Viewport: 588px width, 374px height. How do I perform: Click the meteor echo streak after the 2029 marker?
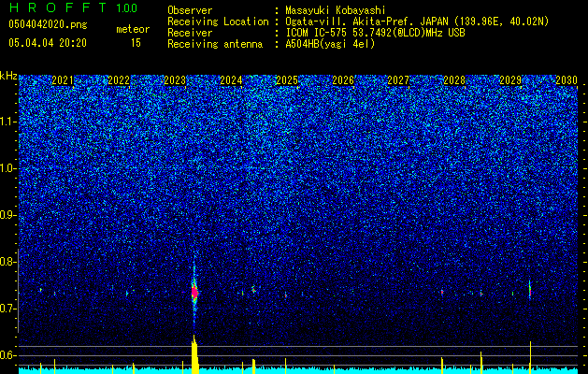click(x=530, y=289)
